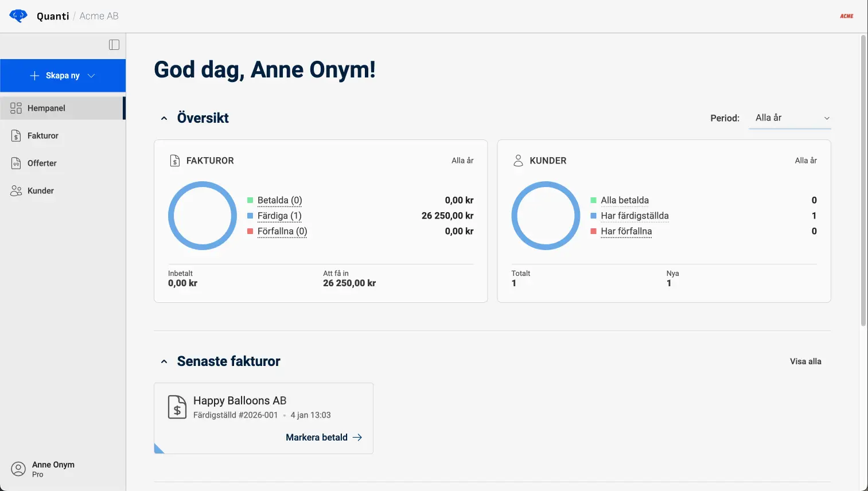Open the Period Alla år dropdown

tap(789, 118)
